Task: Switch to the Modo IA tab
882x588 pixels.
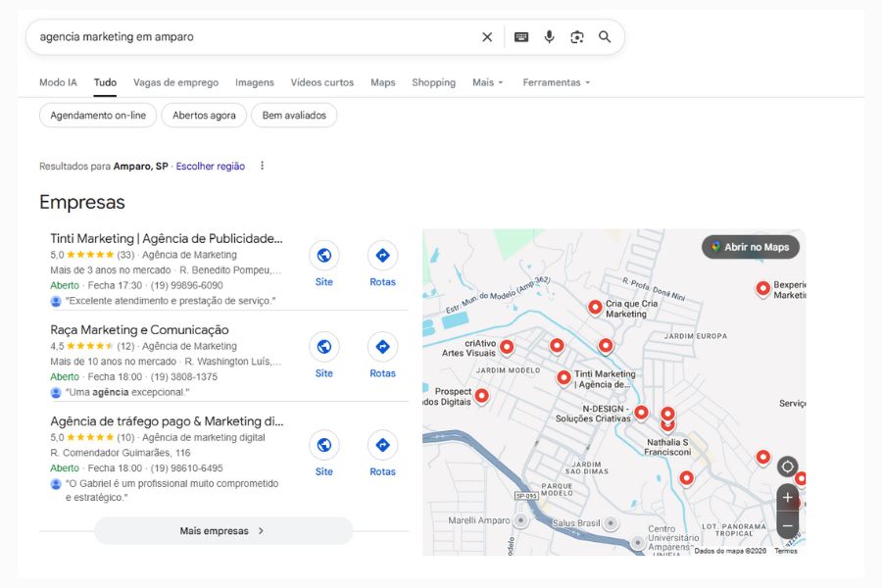Action: (58, 82)
